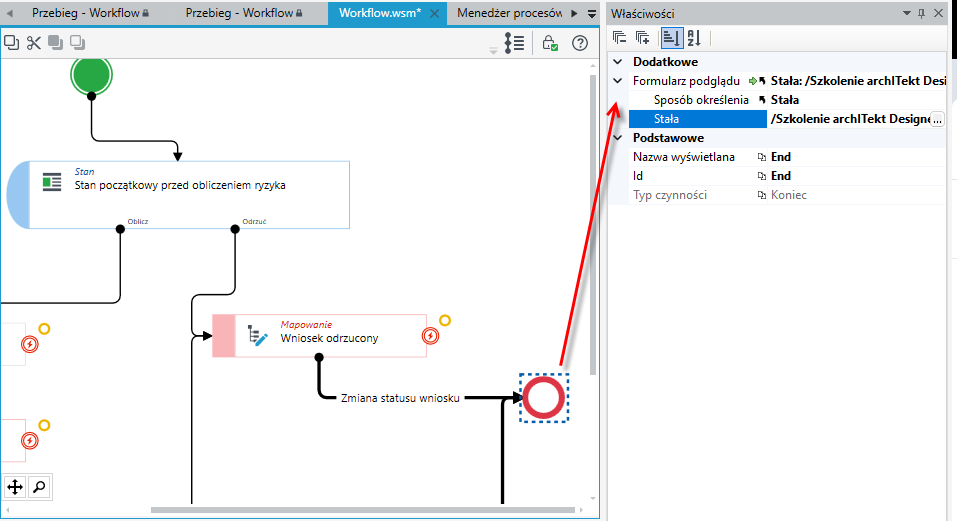Click the Odrzuć output port

235,229
